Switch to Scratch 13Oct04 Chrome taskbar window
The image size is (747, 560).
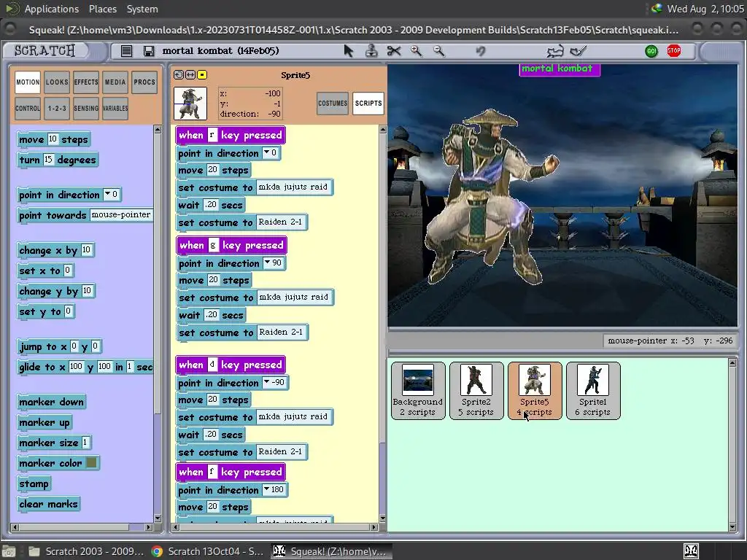[x=207, y=551]
